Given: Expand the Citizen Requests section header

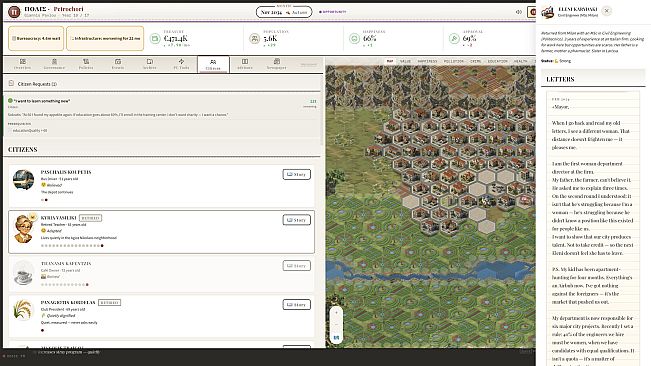Looking at the screenshot, I should pos(163,84).
